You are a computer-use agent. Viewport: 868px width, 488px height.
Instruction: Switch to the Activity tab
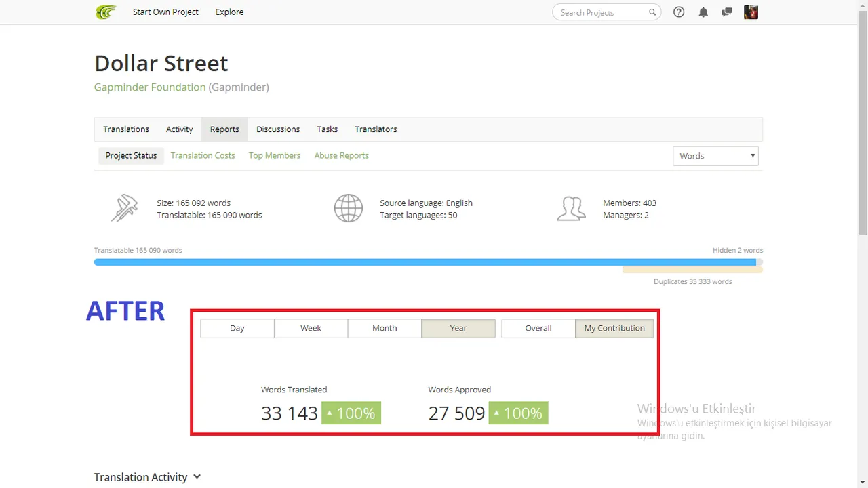(x=180, y=129)
